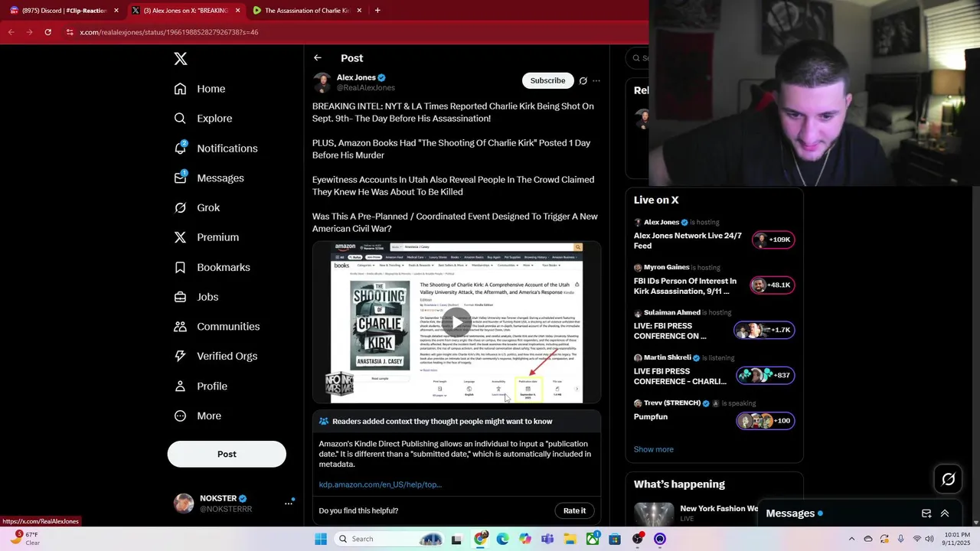
Task: Click the +109K listeners badge
Action: tap(773, 240)
